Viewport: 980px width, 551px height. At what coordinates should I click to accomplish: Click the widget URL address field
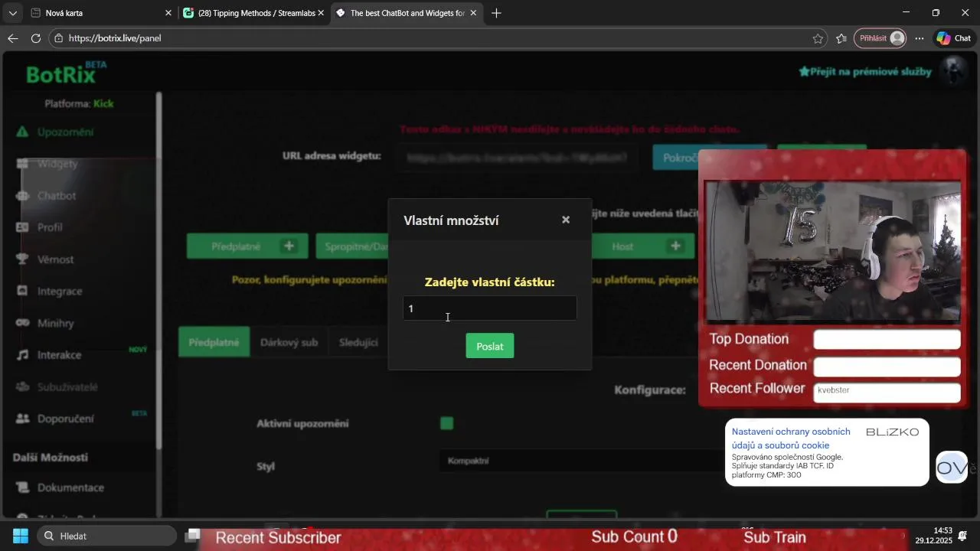point(517,157)
